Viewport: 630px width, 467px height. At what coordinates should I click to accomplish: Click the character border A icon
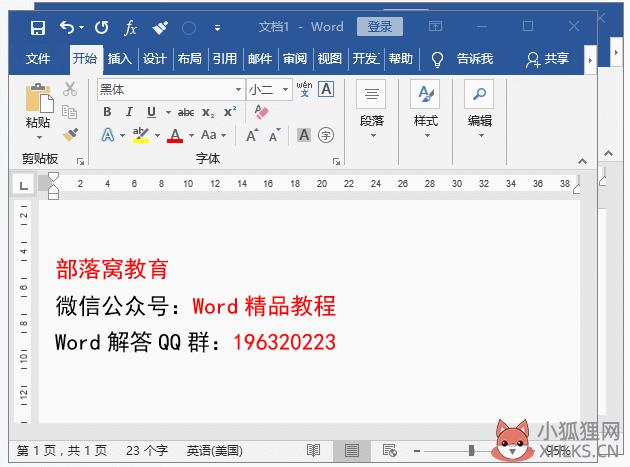tap(326, 89)
